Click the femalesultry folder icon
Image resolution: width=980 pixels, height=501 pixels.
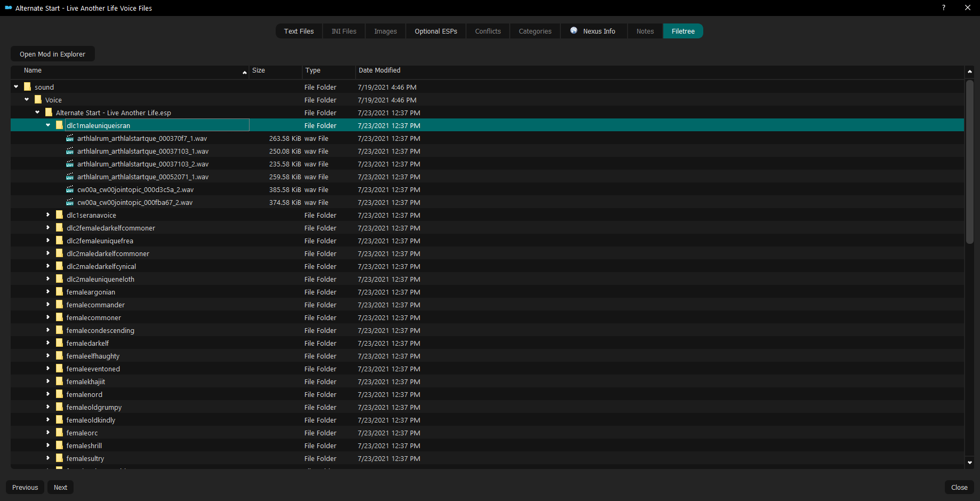point(59,458)
